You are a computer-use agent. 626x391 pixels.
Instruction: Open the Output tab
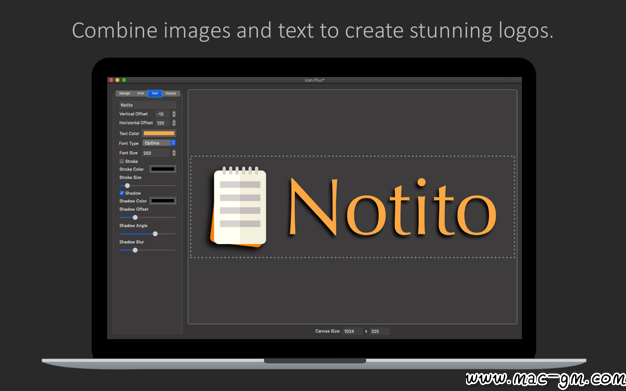(x=171, y=93)
